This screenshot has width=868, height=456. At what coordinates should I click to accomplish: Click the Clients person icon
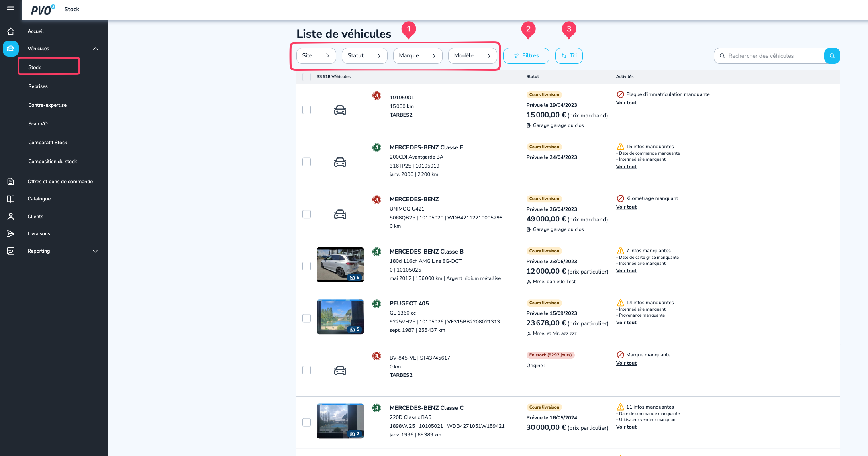11,217
